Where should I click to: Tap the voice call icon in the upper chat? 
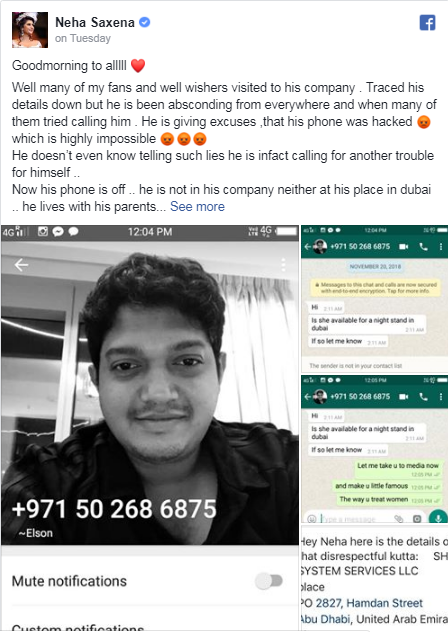[x=423, y=246]
